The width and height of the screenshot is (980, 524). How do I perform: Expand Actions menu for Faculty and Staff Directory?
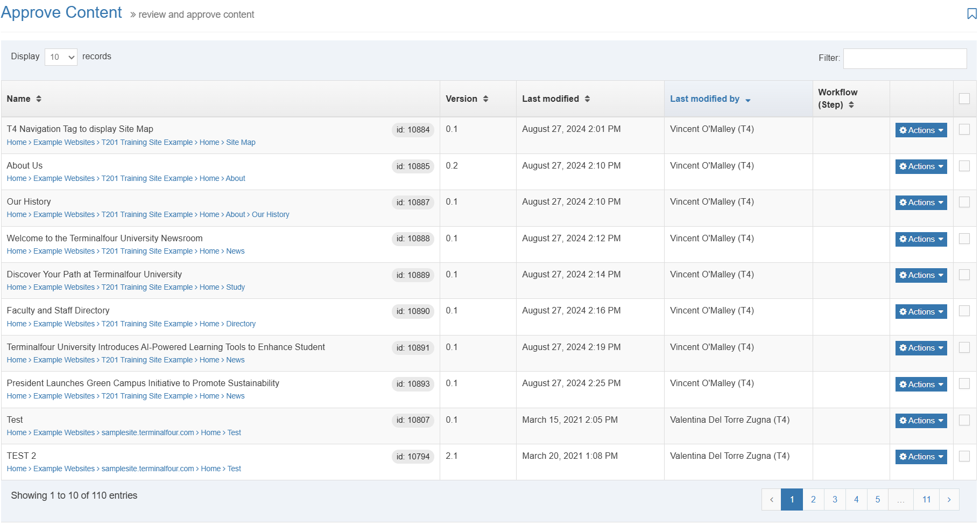click(x=921, y=312)
